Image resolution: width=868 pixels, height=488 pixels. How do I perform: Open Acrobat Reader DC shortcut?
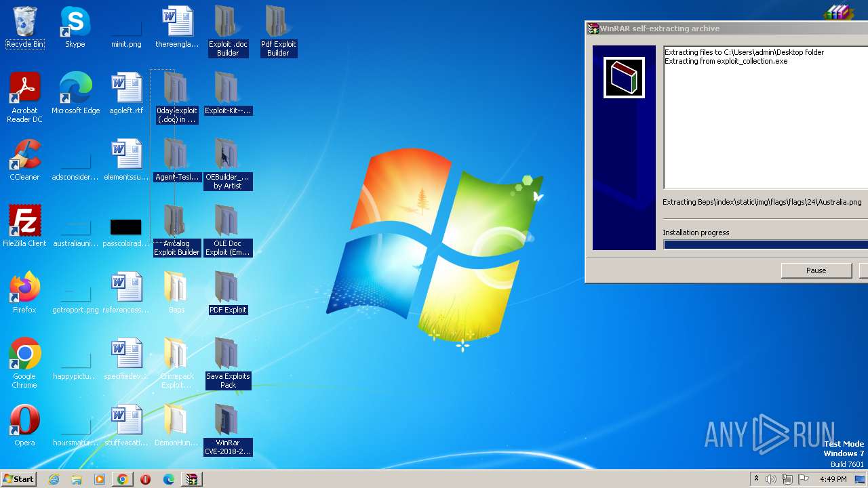coord(24,98)
